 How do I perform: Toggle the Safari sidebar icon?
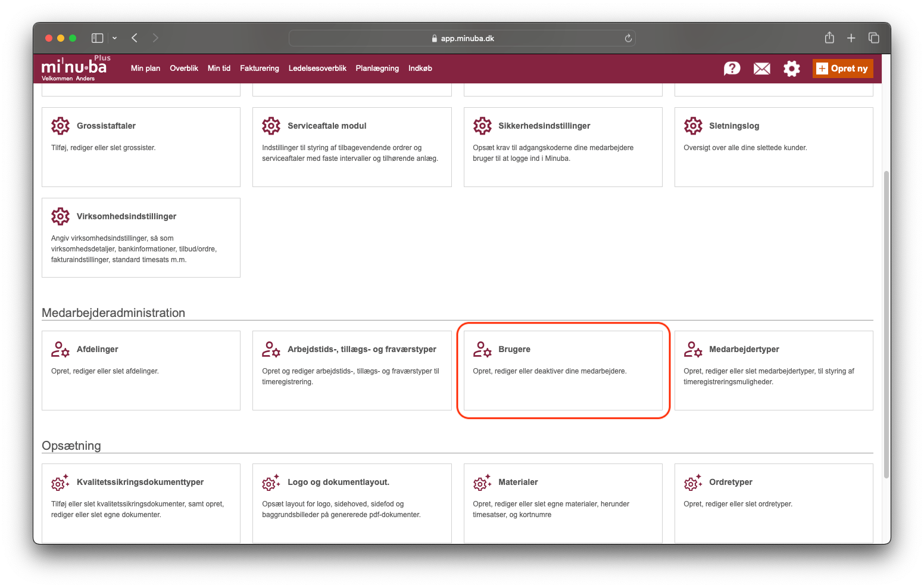(98, 38)
